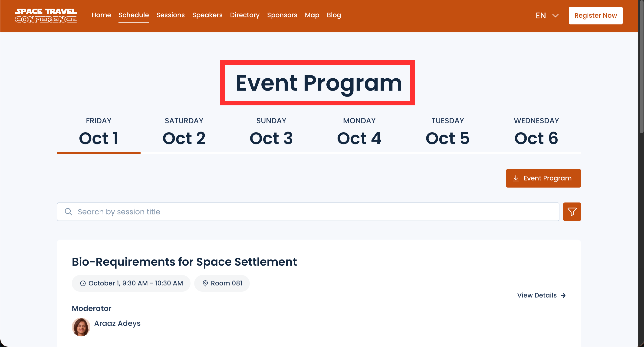The width and height of the screenshot is (644, 347).
Task: Open Araaz Adeys moderator avatar
Action: click(81, 327)
